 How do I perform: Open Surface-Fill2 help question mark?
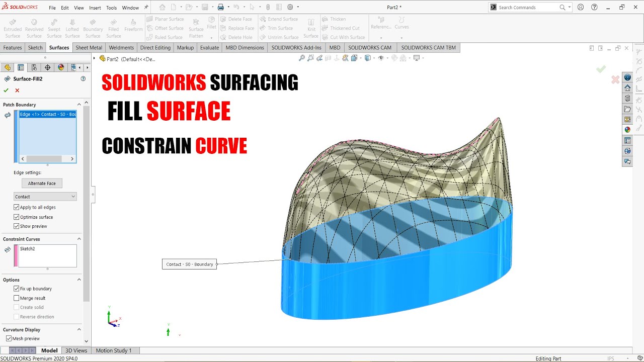[83, 78]
